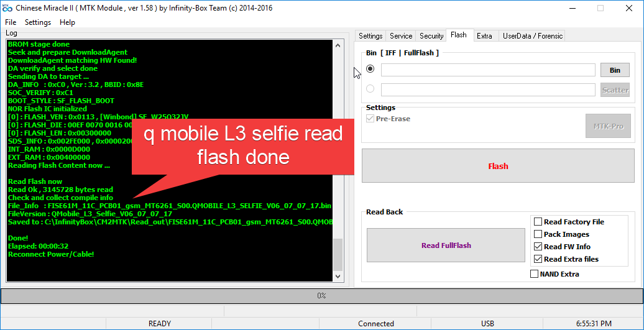The height and width of the screenshot is (330, 644).
Task: Click 'NOR Flash IC initialized' log line
Action: 47,109
